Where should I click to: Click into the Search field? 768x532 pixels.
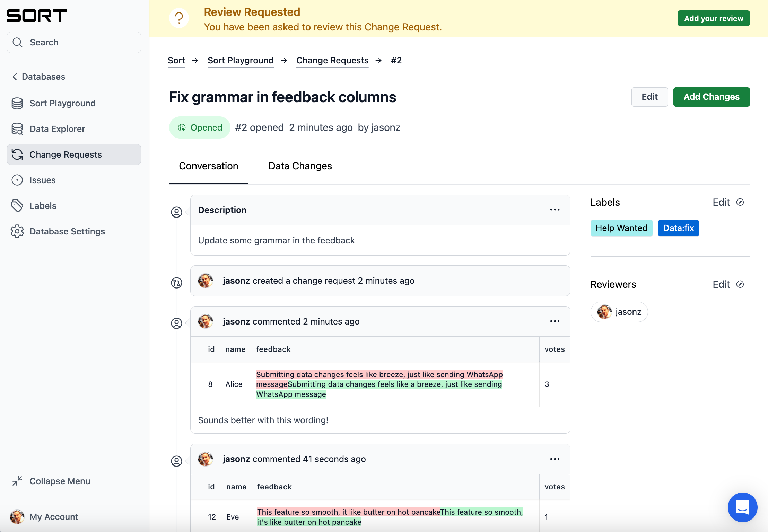click(74, 42)
